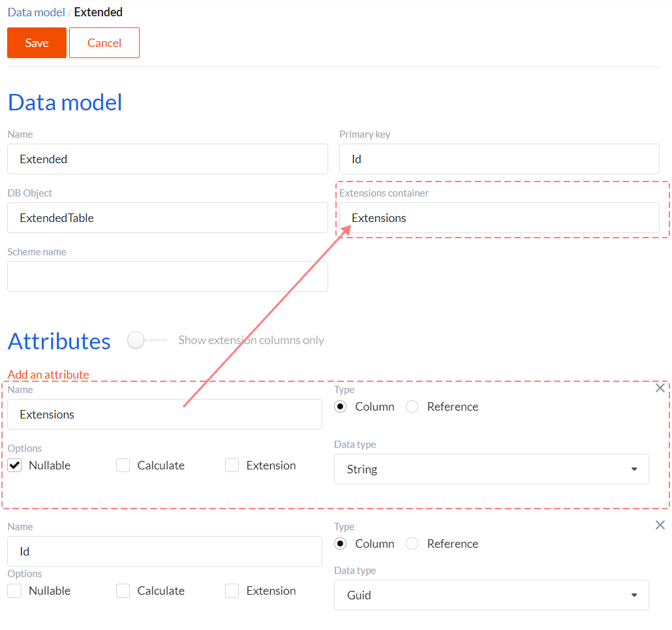
Task: Select Reference type for Id attribute
Action: coord(412,544)
